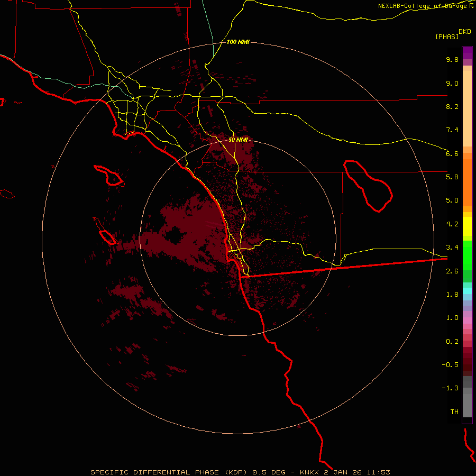Click the 7.4 scale value

tap(452, 130)
